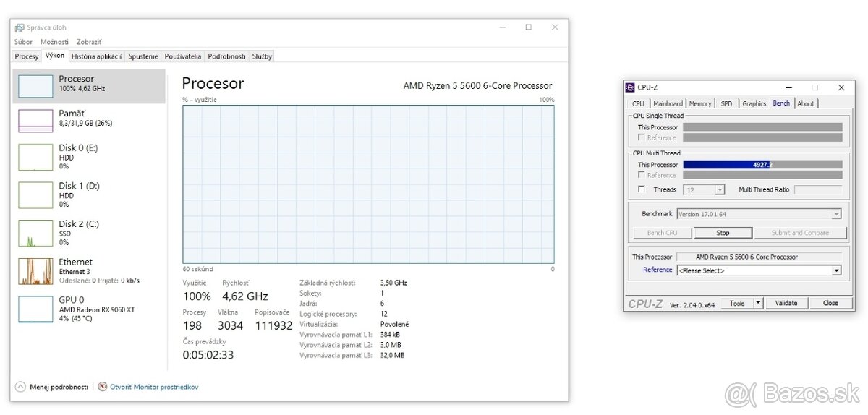Click the AMD Ryzen 5 5600 6-Core Processor heading
The image size is (868, 415).
coord(477,86)
